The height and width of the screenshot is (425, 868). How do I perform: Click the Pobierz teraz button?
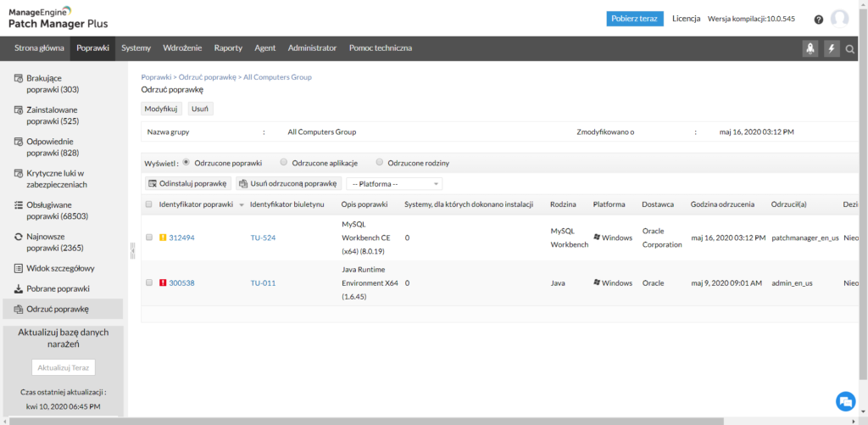click(x=635, y=19)
